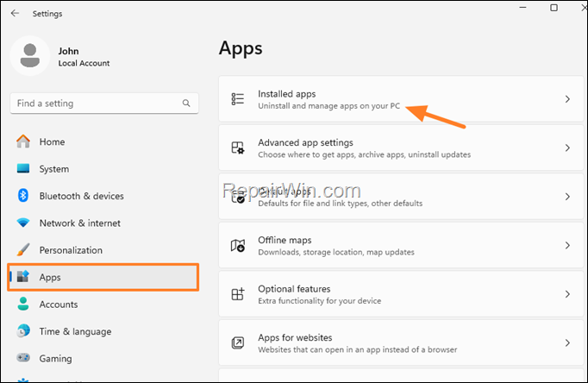Click the back arrow in Settings
The height and width of the screenshot is (383, 588).
(x=15, y=13)
